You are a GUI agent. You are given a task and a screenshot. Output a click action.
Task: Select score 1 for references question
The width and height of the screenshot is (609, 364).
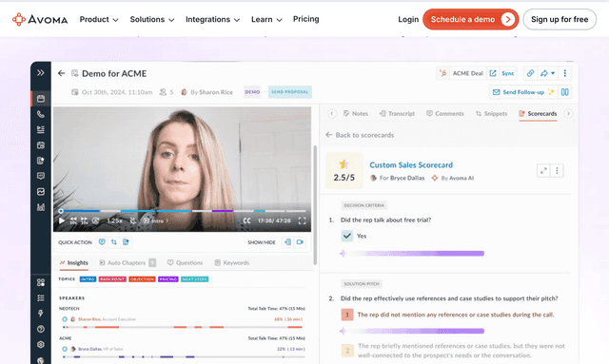[347, 315]
